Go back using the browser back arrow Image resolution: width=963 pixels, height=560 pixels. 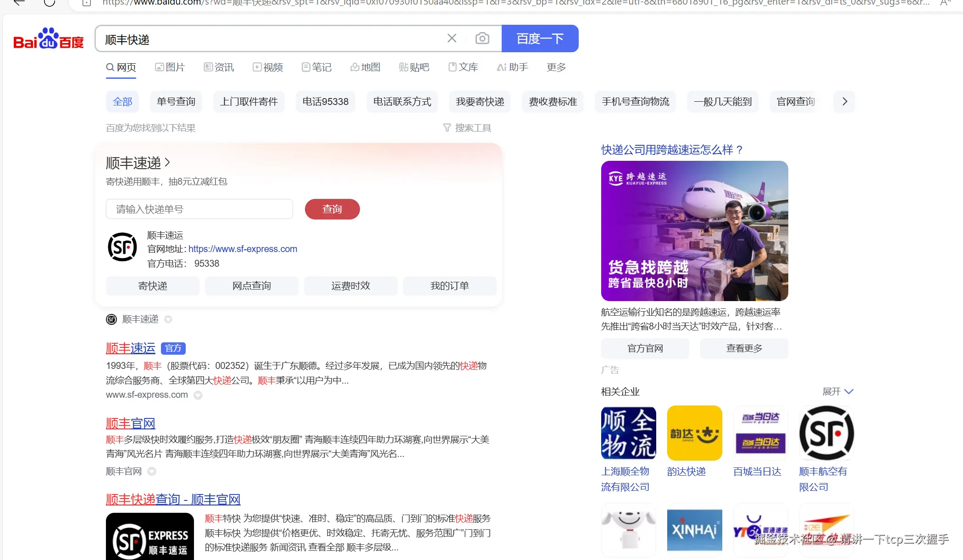[18, 3]
